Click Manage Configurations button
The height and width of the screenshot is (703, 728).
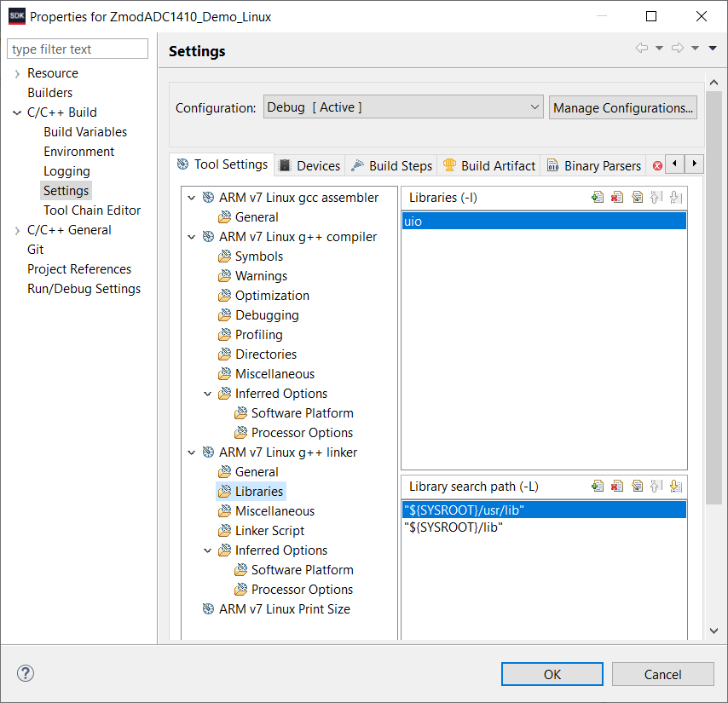pos(622,107)
